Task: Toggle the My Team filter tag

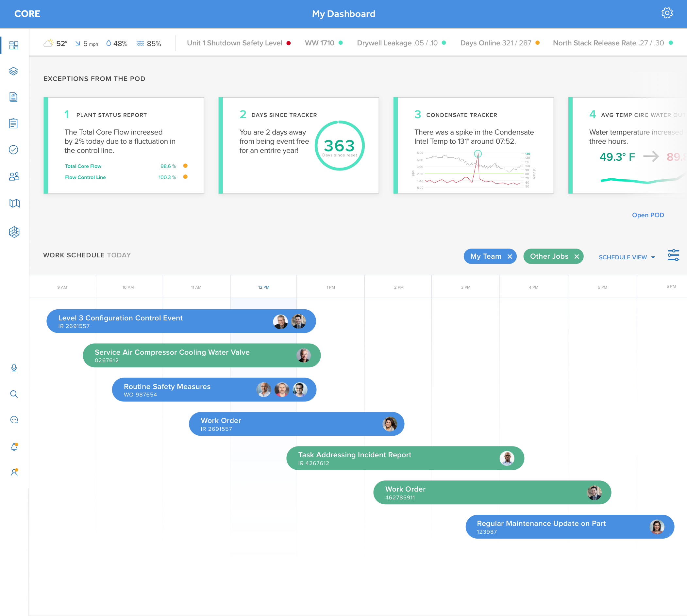Action: tap(490, 256)
